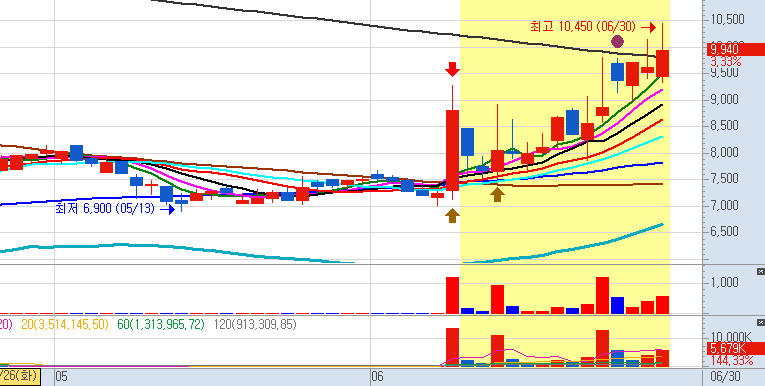This screenshot has height=386, width=765.
Task: Select the red sell-signal down arrow marker
Action: tap(452, 69)
